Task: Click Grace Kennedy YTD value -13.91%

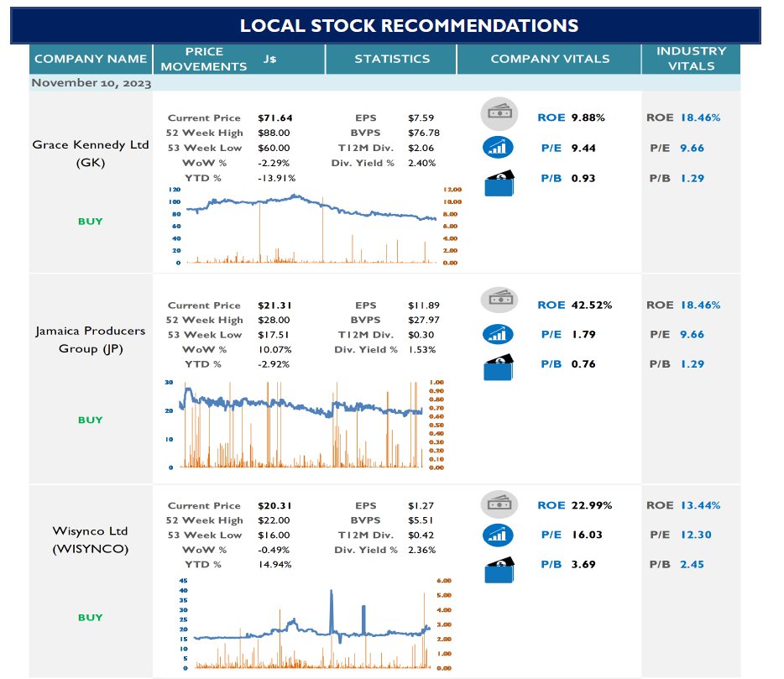Action: coord(276,178)
